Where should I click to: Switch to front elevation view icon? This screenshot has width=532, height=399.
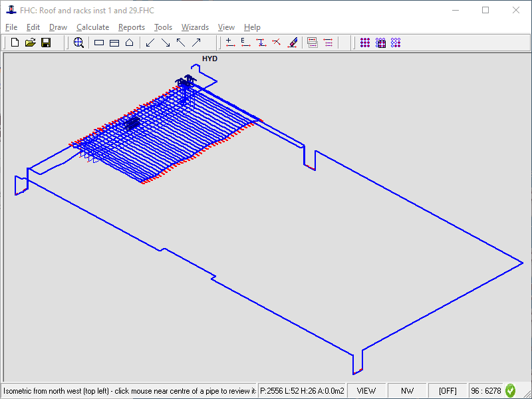coord(114,43)
